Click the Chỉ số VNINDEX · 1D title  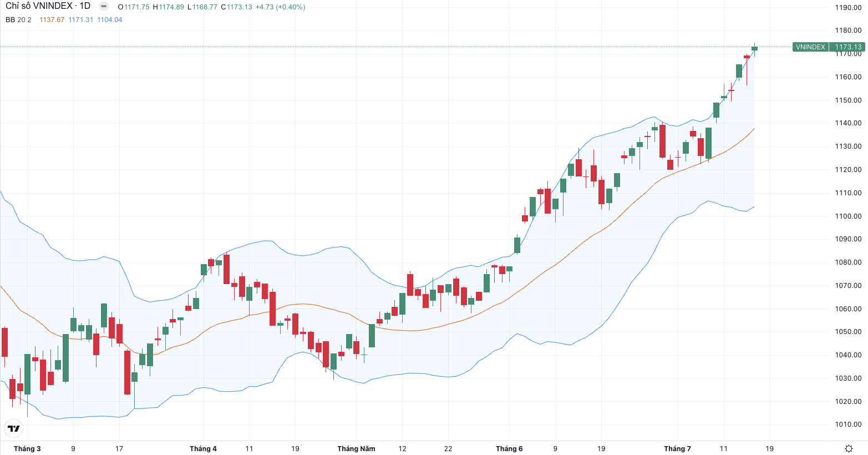point(48,6)
